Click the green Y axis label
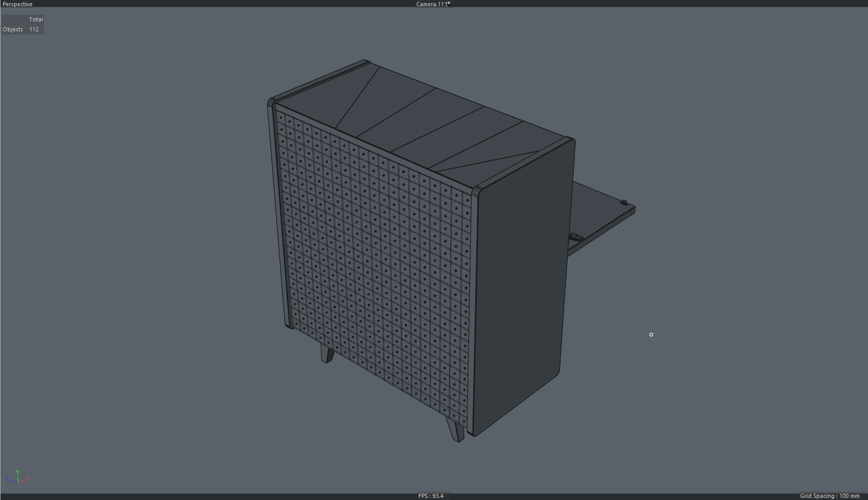This screenshot has width=868, height=500. coord(18,472)
